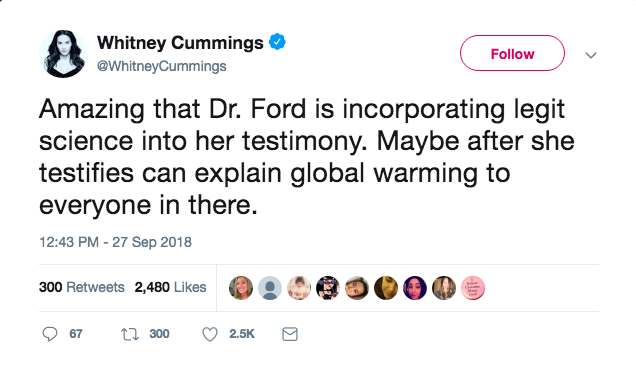Follow Whitney Cummings
The image size is (636, 372).
pyautogui.click(x=512, y=53)
